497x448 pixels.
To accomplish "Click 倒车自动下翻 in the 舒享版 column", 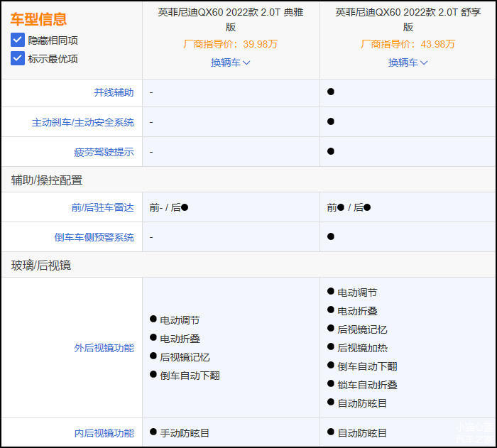I will point(367,366).
